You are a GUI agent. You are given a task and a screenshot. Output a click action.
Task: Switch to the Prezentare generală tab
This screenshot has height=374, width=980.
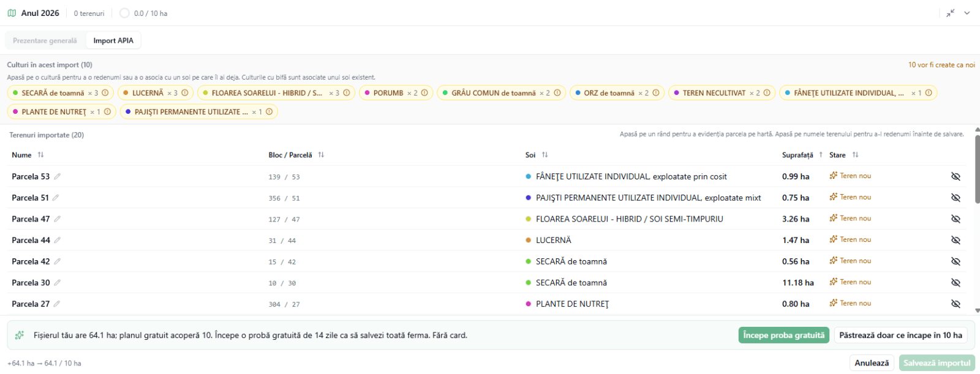click(x=45, y=40)
